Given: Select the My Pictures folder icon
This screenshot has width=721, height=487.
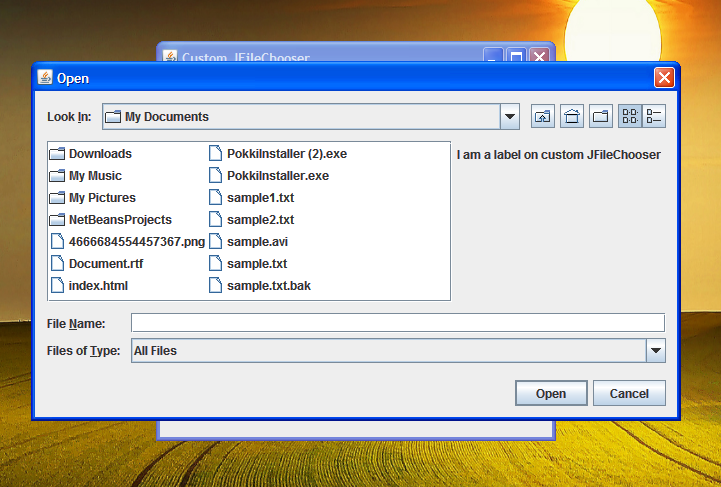Looking at the screenshot, I should click(x=57, y=198).
